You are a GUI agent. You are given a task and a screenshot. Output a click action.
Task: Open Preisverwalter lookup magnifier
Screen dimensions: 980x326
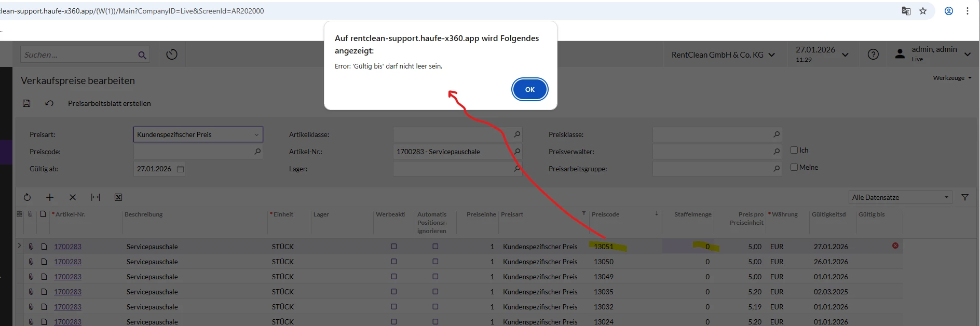click(777, 152)
